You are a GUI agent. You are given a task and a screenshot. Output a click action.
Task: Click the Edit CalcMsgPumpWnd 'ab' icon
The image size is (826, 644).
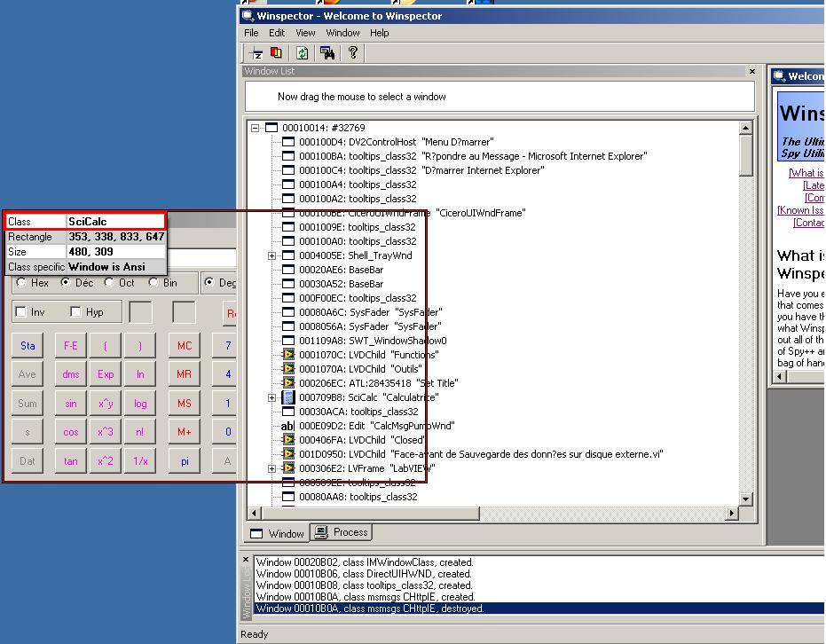(287, 426)
